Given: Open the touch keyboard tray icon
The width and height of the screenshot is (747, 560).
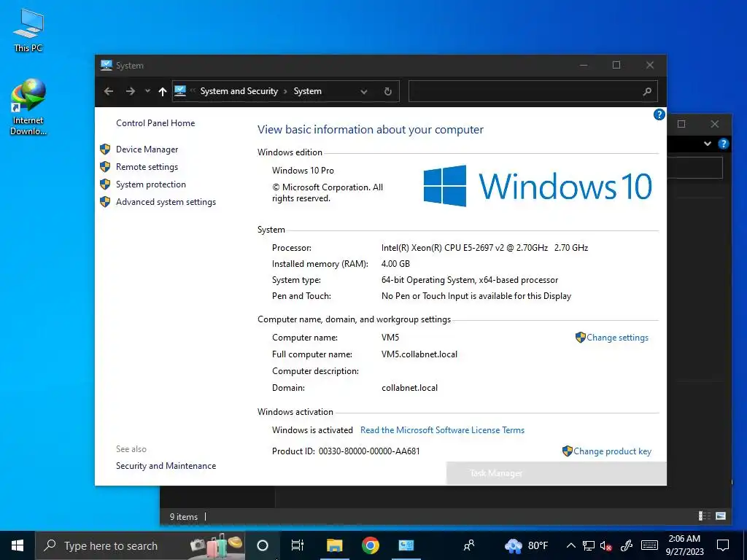Looking at the screenshot, I should (x=649, y=545).
